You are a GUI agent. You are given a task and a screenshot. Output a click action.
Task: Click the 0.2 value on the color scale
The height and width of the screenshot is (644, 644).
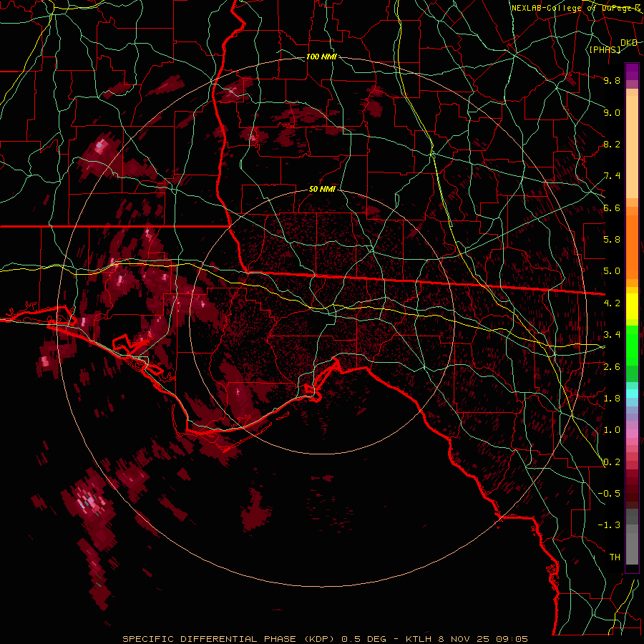click(612, 462)
